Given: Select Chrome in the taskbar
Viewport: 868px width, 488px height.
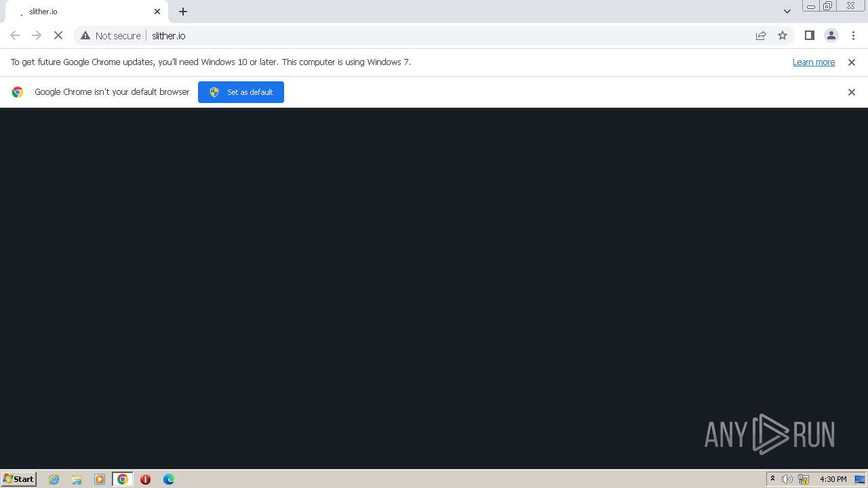Looking at the screenshot, I should [x=123, y=479].
